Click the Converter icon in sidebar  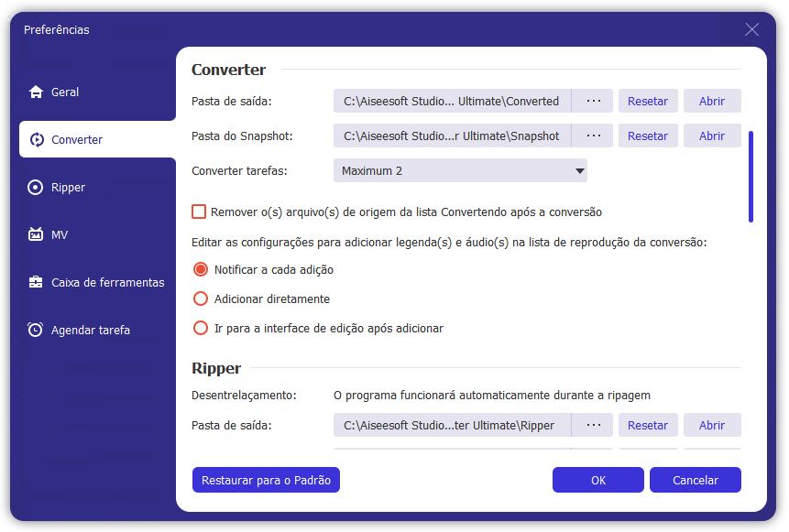[36, 140]
